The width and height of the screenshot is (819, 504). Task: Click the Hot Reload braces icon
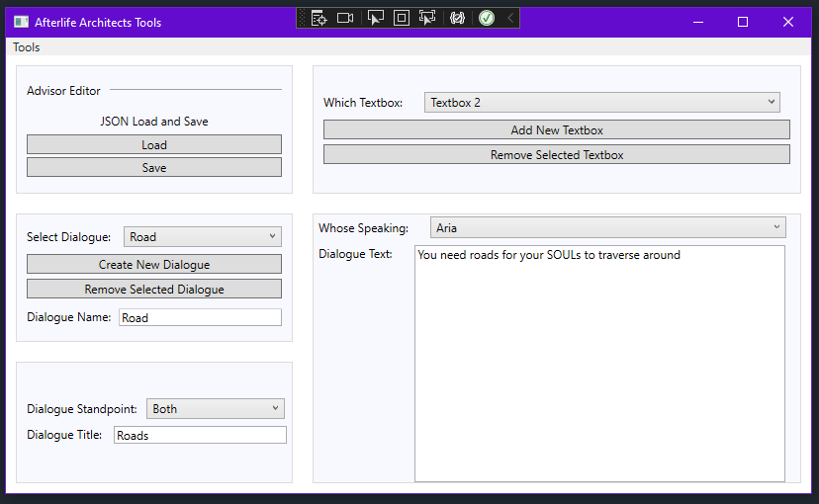point(457,18)
